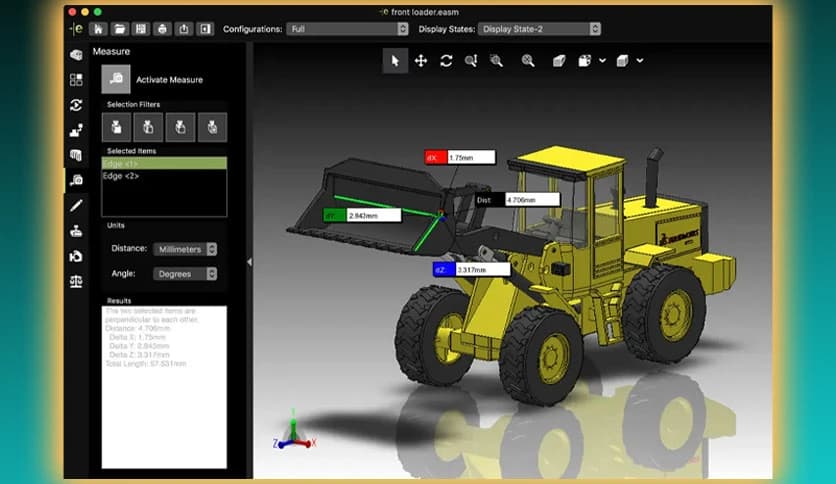
Task: Choose the Pan tool with four arrows
Action: pyautogui.click(x=421, y=61)
